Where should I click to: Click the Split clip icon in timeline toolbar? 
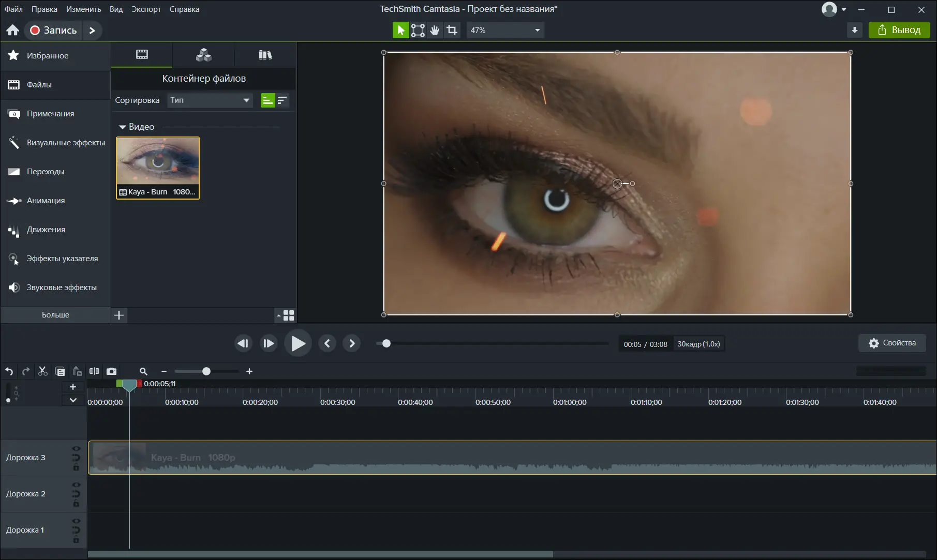point(94,371)
